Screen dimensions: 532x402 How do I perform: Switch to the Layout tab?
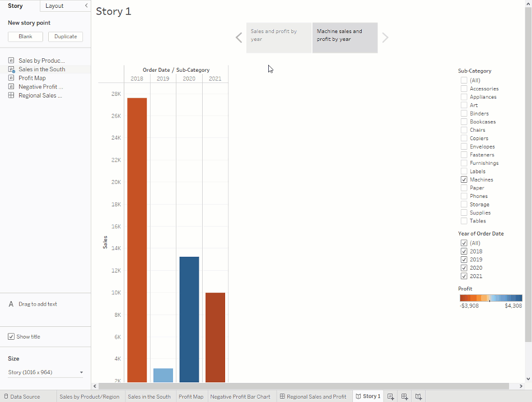pyautogui.click(x=54, y=6)
